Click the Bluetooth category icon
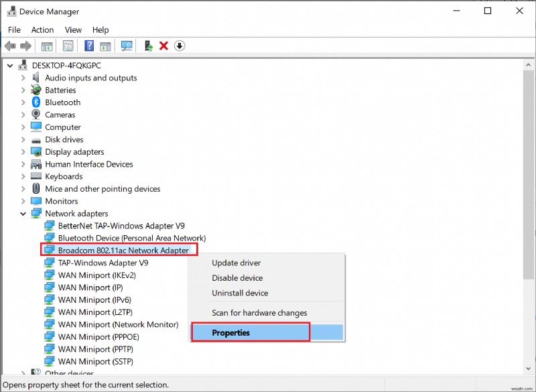536x392 pixels. tap(36, 102)
